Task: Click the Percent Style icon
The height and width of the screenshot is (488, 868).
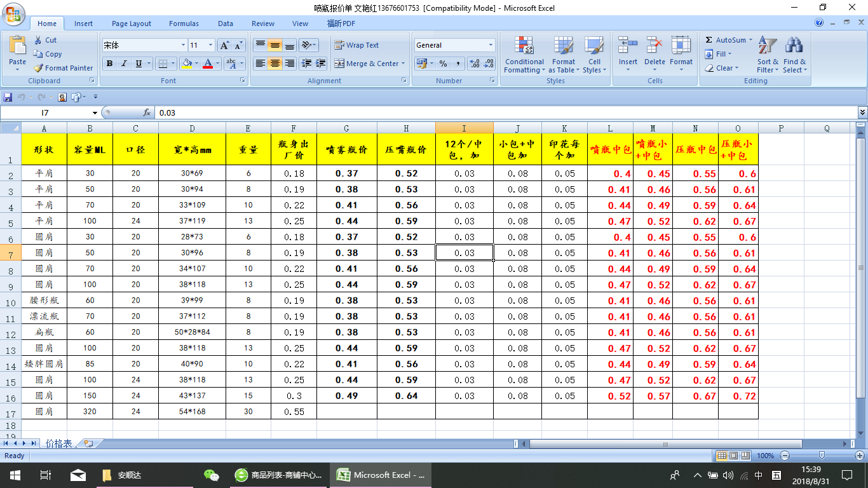Action: pyautogui.click(x=443, y=64)
